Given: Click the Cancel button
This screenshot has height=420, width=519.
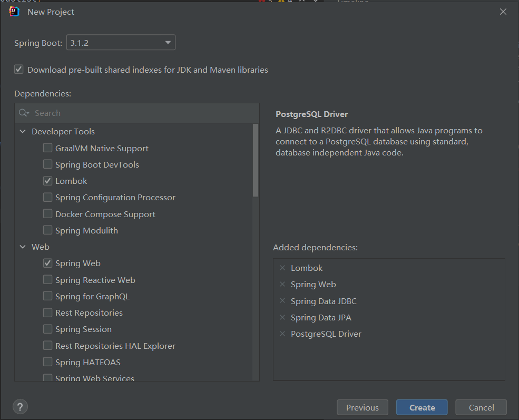Looking at the screenshot, I should click(x=481, y=407).
